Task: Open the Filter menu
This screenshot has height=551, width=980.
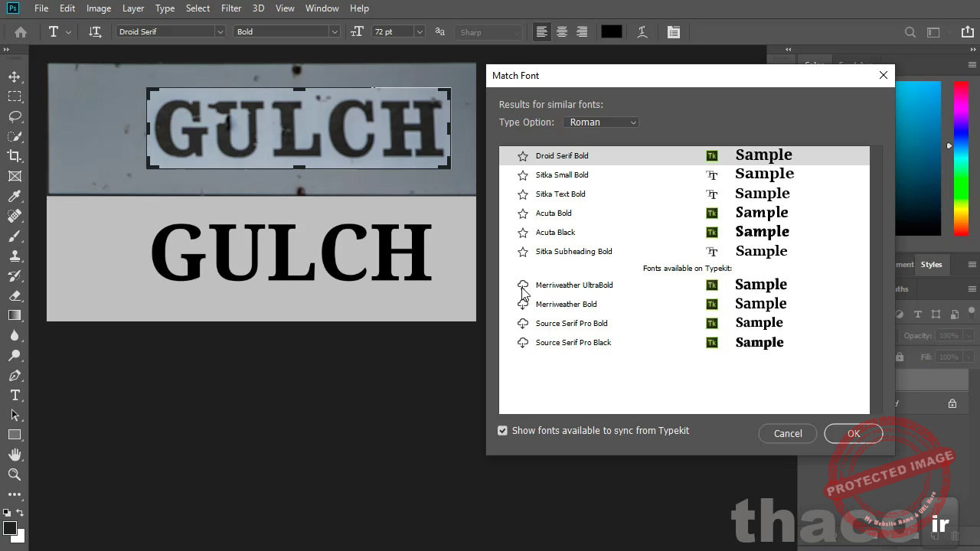Action: tap(231, 8)
